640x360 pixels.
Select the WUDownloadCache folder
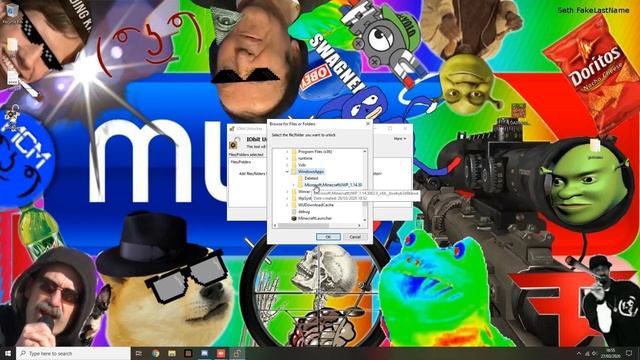click(x=316, y=205)
